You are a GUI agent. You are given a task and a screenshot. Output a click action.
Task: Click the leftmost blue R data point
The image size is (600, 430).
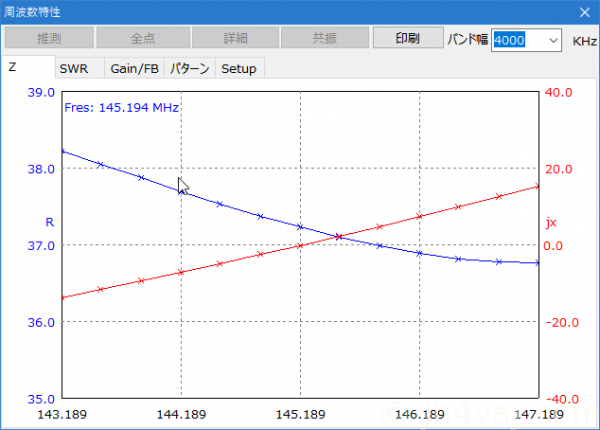62,152
